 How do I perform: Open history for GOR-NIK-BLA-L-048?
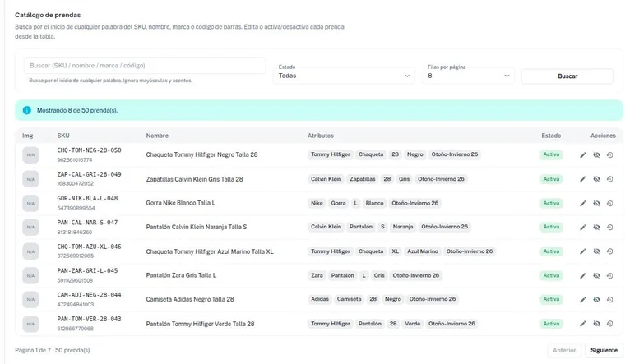click(x=610, y=204)
